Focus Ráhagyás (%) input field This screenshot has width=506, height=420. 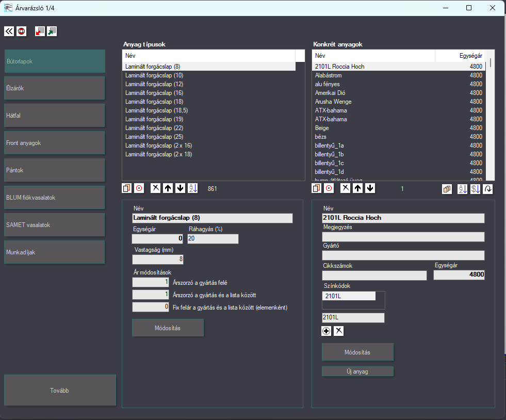click(x=213, y=238)
